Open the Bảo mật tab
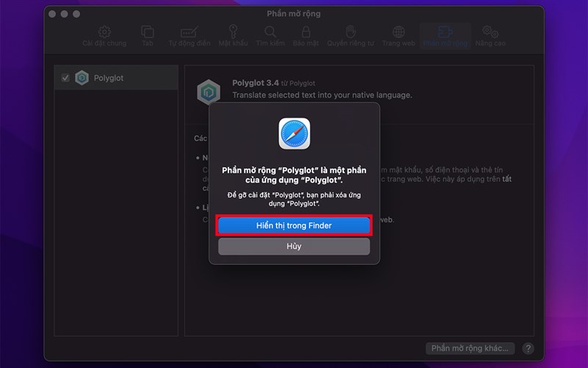This screenshot has width=588, height=368. [306, 36]
